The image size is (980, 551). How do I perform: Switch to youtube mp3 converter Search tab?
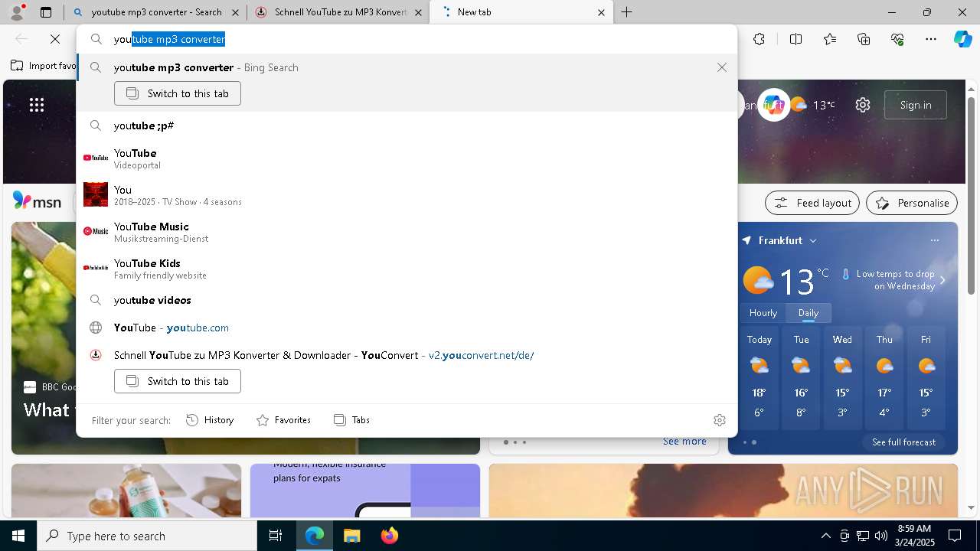[x=155, y=12]
